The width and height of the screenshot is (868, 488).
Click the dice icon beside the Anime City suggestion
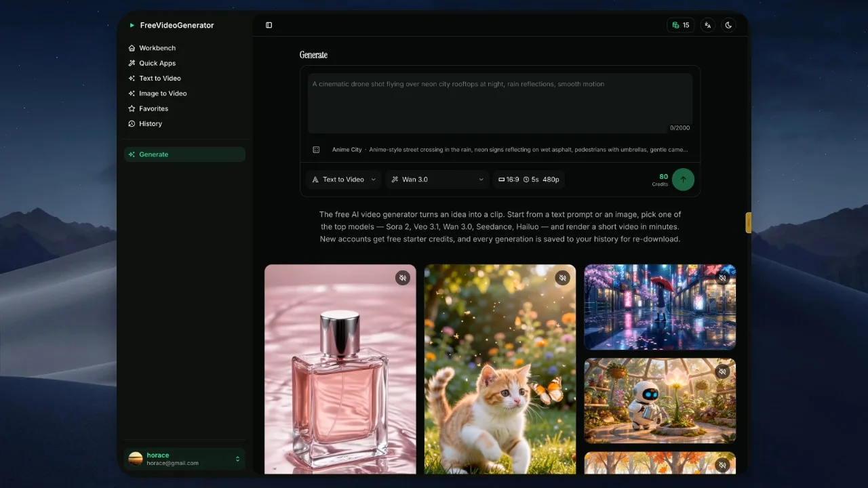point(316,150)
